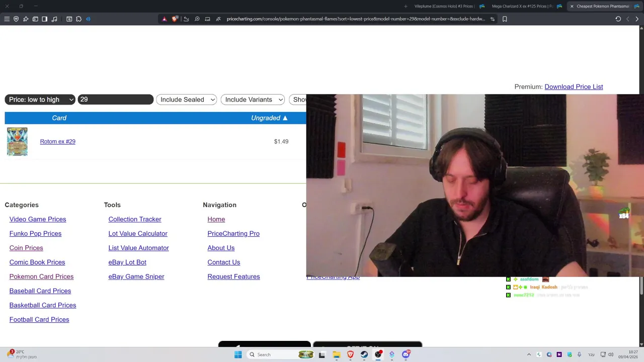Go to Home in the Navigation footer

(x=216, y=219)
